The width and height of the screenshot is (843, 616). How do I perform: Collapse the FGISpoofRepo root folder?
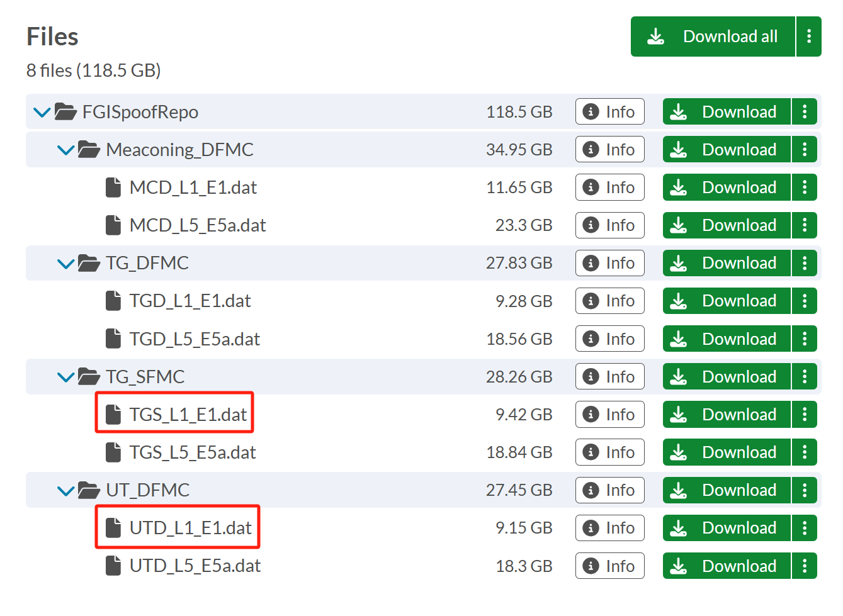click(42, 113)
